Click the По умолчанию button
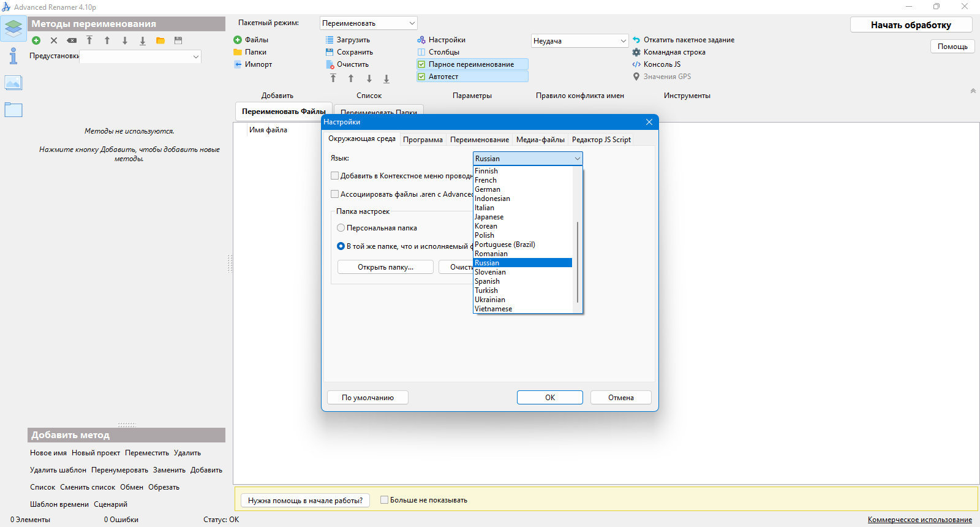The image size is (980, 527). (367, 398)
